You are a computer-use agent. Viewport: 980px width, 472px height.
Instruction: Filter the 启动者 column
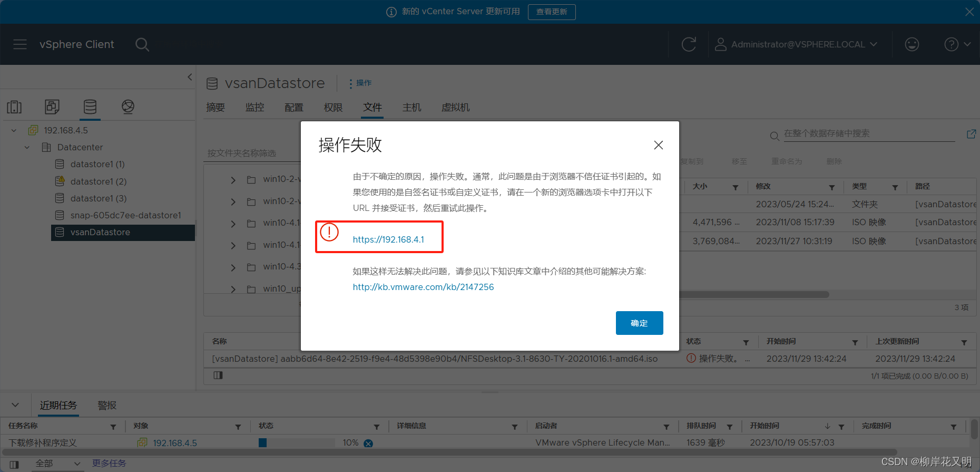click(x=667, y=427)
